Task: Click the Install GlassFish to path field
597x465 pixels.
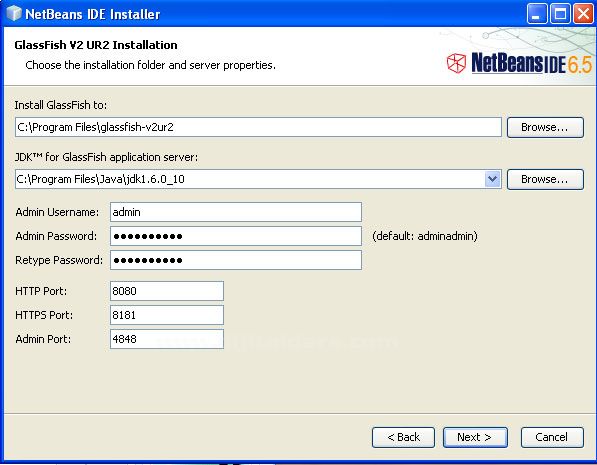Action: pos(258,127)
